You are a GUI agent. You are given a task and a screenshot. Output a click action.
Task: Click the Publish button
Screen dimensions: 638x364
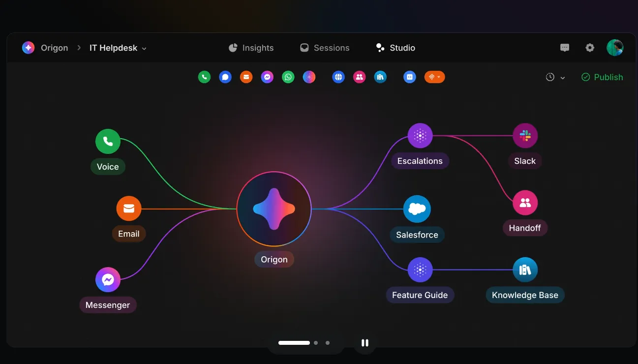tap(602, 77)
